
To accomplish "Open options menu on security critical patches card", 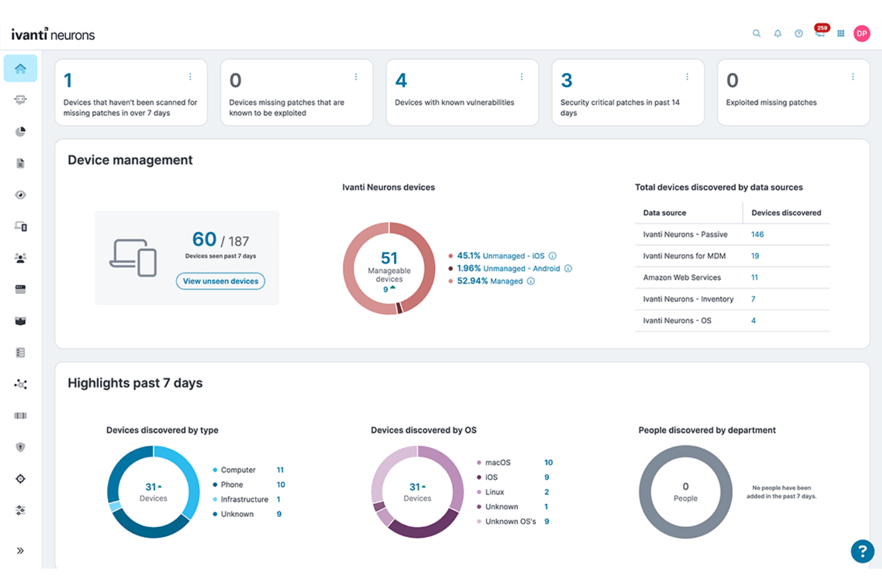I will pyautogui.click(x=687, y=77).
